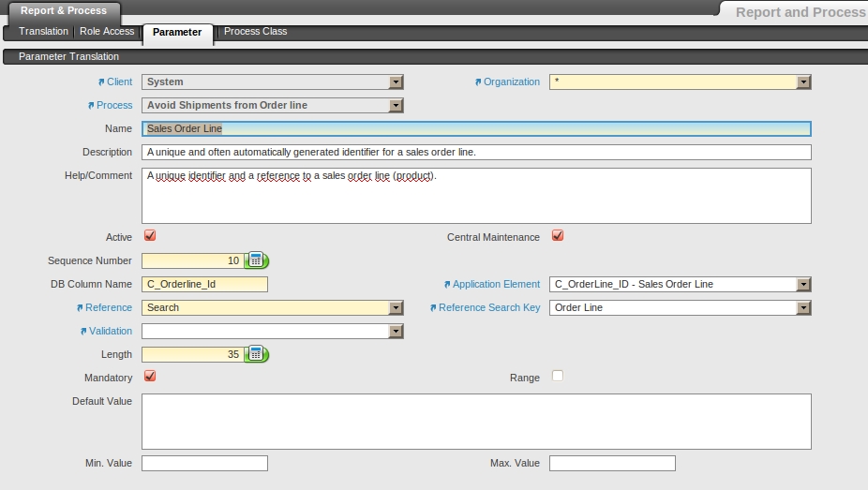This screenshot has height=490, width=868.
Task: Click the Client field label link
Action: pos(120,82)
